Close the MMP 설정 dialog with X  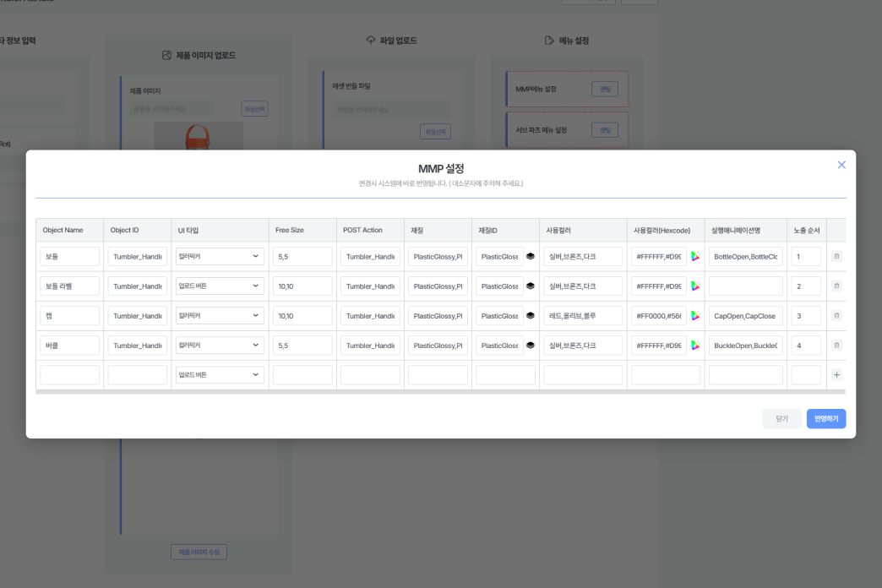[x=841, y=165]
